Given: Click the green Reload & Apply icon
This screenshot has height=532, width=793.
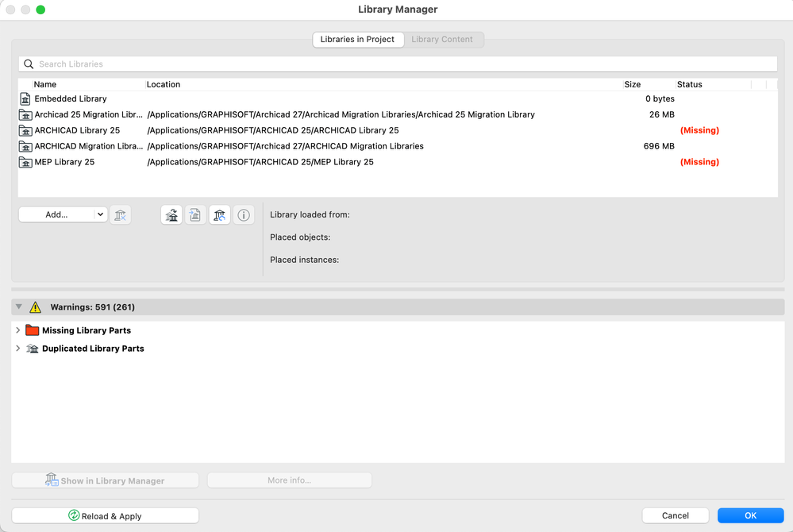Looking at the screenshot, I should coord(74,515).
